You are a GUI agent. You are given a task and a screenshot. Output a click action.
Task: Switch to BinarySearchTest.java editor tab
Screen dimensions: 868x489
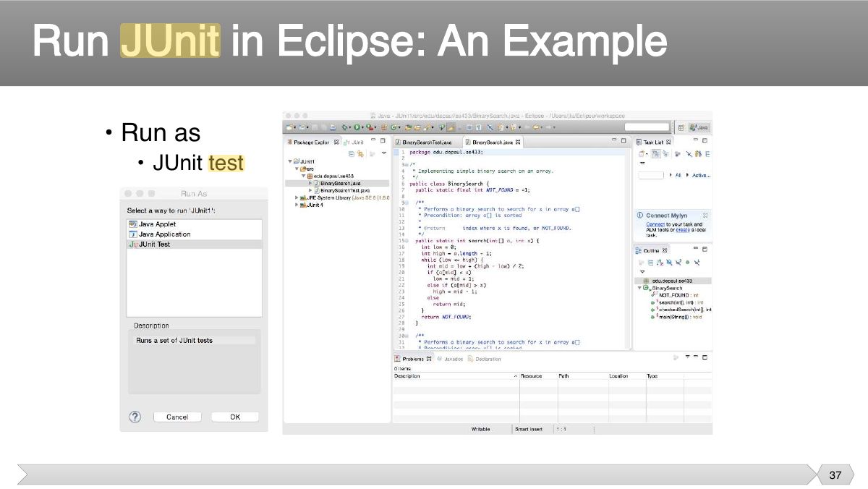tap(427, 143)
